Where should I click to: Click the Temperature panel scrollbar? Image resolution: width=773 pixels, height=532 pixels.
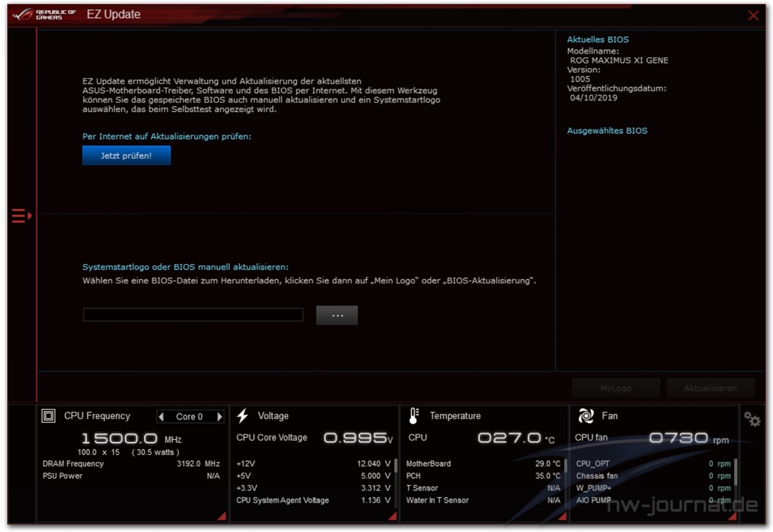(566, 466)
